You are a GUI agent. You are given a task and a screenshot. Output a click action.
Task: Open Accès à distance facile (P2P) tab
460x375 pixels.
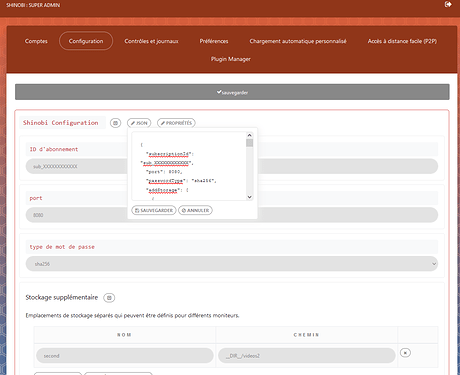(x=402, y=41)
